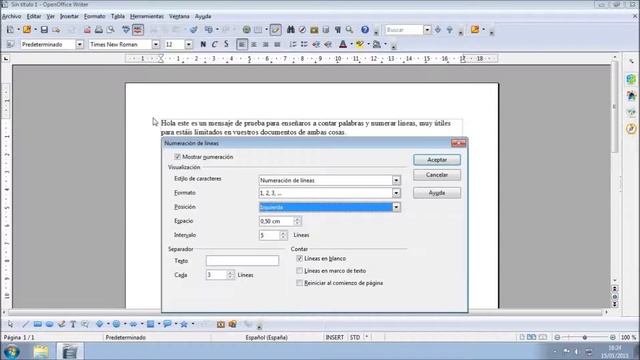
Task: Select the Rectangle drawing tool
Action: [38, 324]
